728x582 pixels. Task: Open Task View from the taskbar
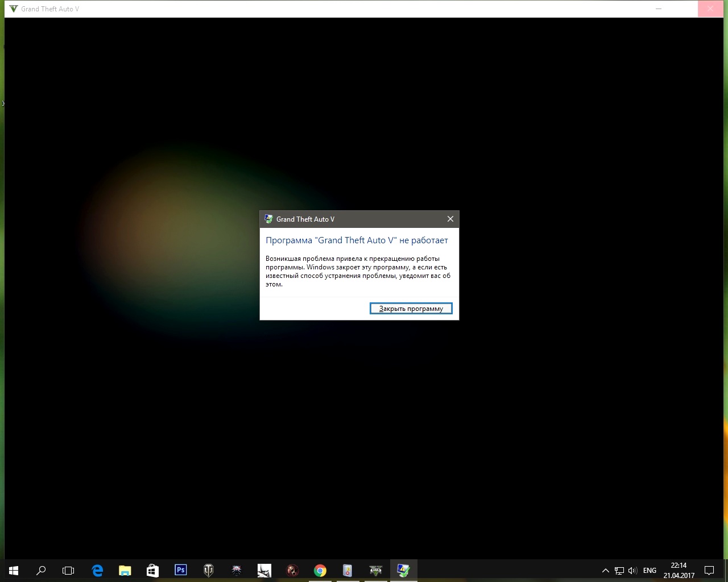coord(68,570)
